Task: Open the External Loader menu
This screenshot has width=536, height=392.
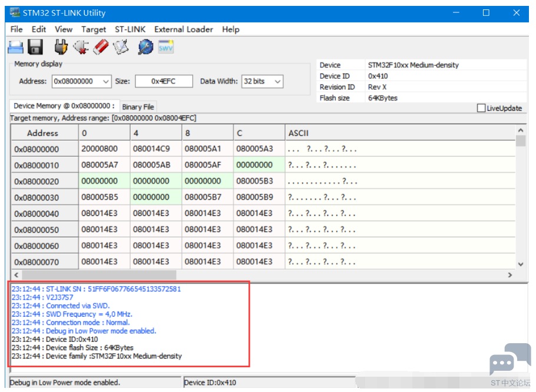Action: tap(184, 29)
